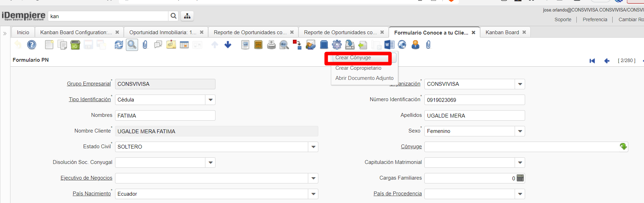The image size is (644, 203).
Task: Select Crear Cónyuge from the process menu
Action: 353,58
